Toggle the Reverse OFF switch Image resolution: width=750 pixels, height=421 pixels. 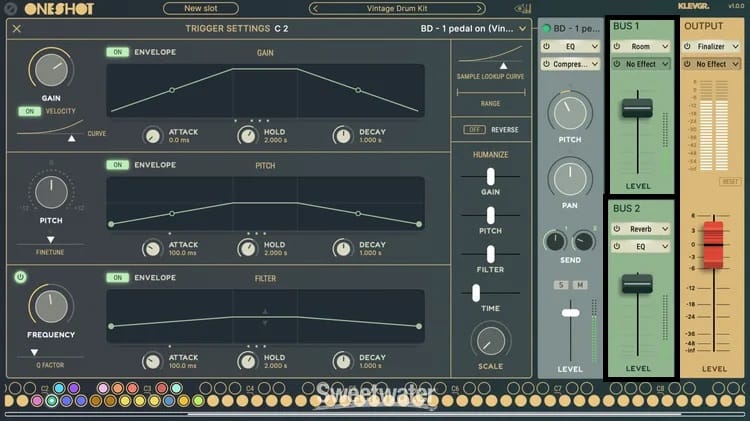(x=474, y=130)
